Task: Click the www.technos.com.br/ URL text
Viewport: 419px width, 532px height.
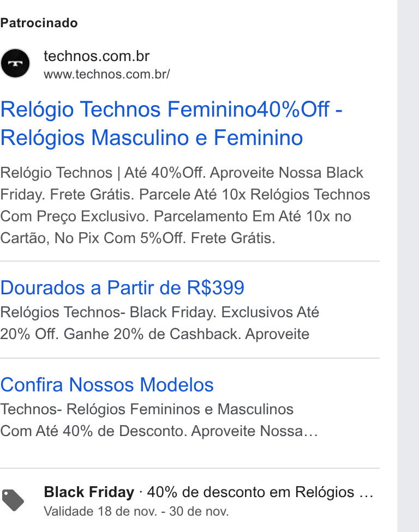Action: (106, 74)
